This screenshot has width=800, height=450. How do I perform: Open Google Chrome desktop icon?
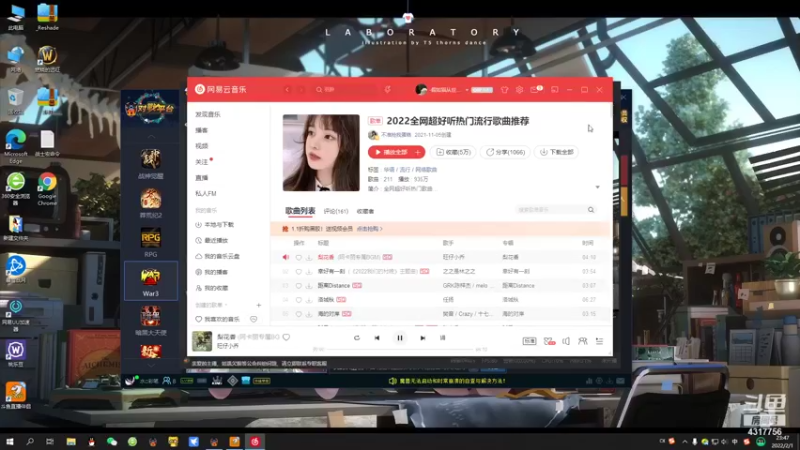click(47, 189)
